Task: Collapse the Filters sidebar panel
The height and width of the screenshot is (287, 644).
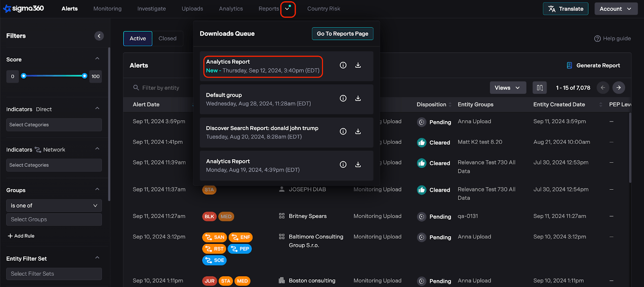Action: point(99,36)
